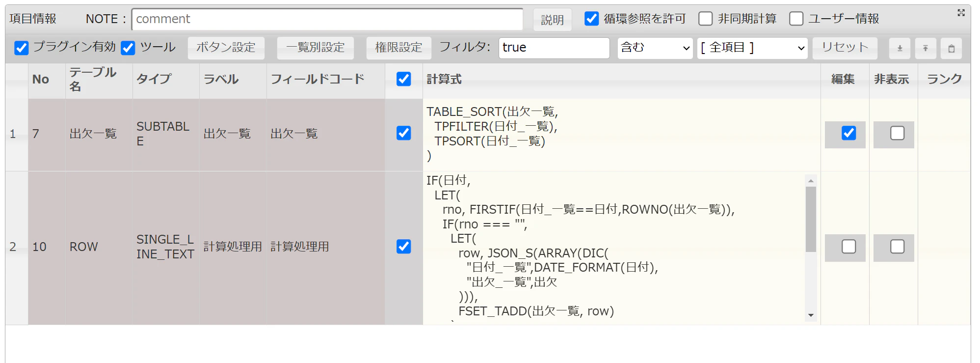The width and height of the screenshot is (980, 363).
Task: Toggle the プラグイン有効 checkbox
Action: click(x=22, y=48)
